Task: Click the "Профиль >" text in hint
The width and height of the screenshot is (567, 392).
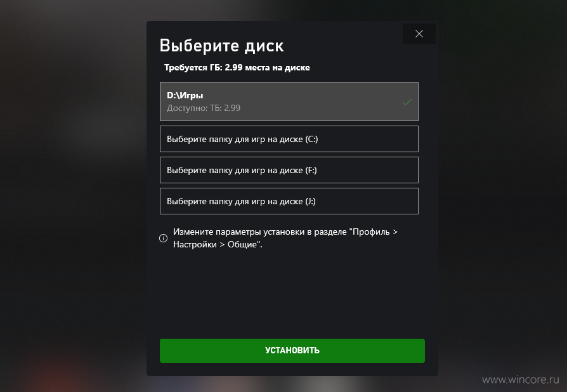Action: click(375, 232)
